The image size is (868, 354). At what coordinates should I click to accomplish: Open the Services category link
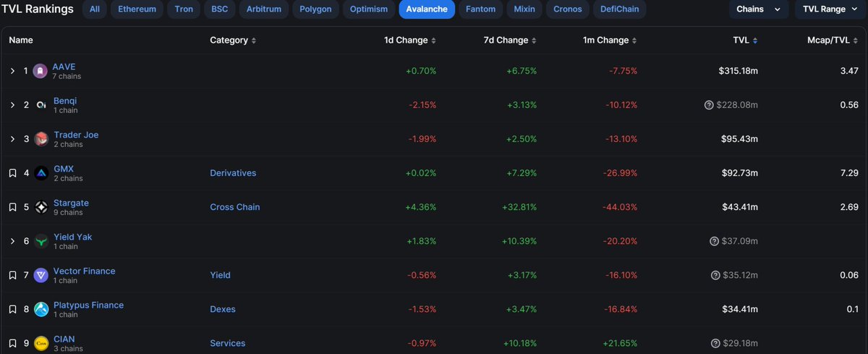(x=228, y=343)
